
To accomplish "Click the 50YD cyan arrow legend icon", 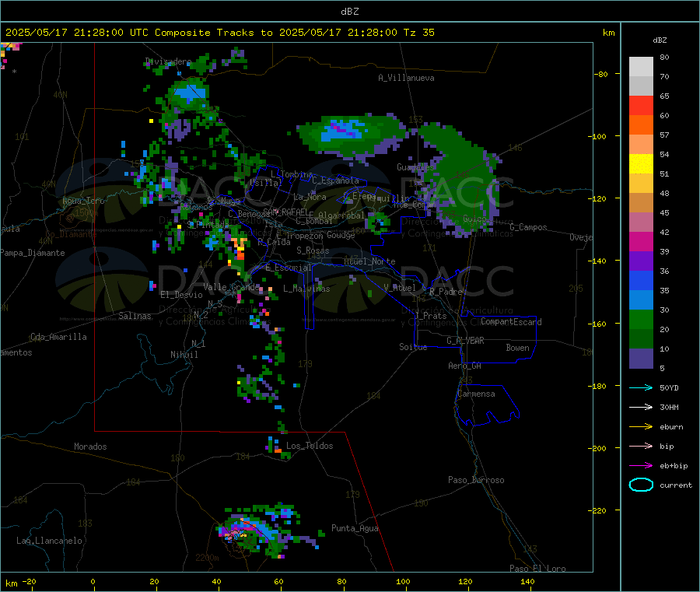I will tap(641, 387).
